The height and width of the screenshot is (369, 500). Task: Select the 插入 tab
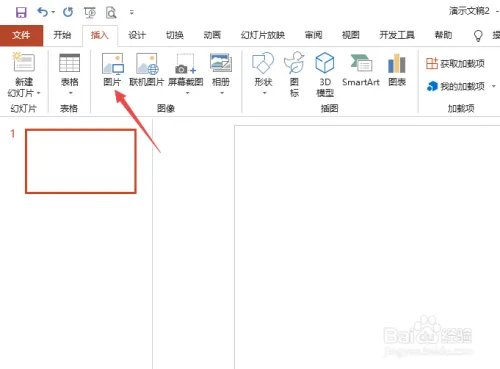tap(100, 35)
